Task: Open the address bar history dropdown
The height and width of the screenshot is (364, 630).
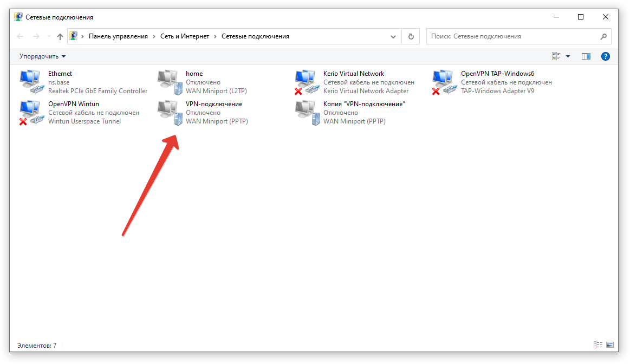Action: [x=393, y=36]
